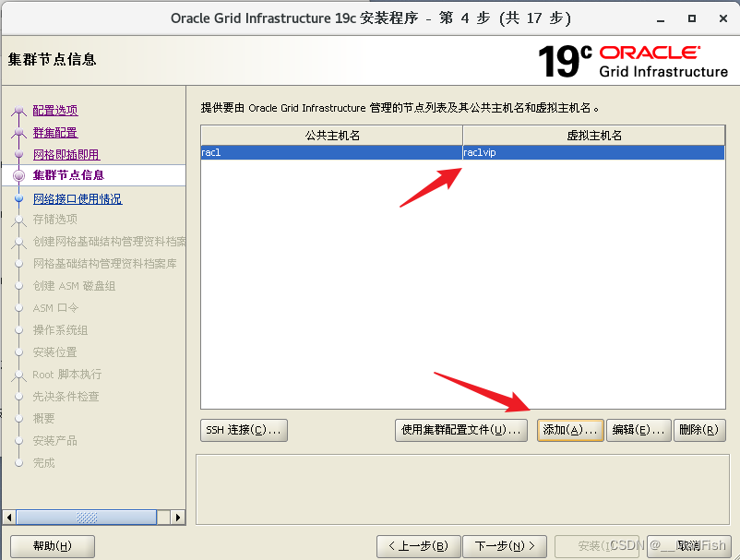The width and height of the screenshot is (740, 560).
Task: Click the rac1 public hostname cell
Action: (x=331, y=152)
